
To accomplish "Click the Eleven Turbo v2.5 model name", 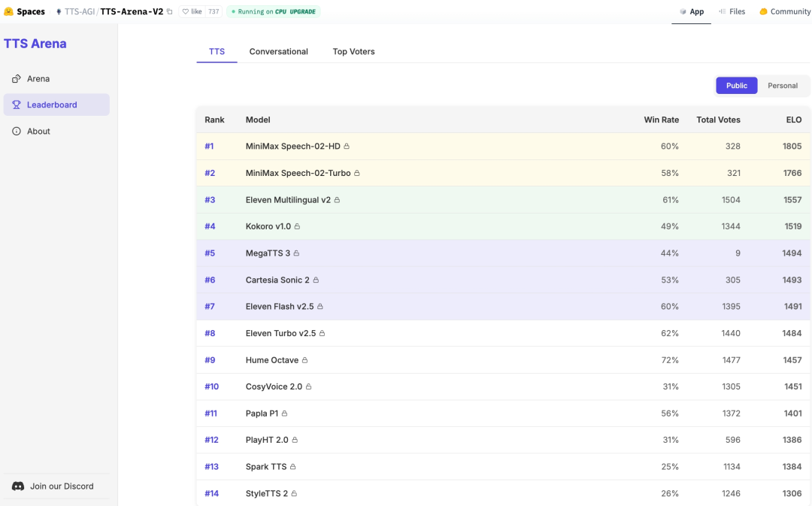I will coord(280,333).
